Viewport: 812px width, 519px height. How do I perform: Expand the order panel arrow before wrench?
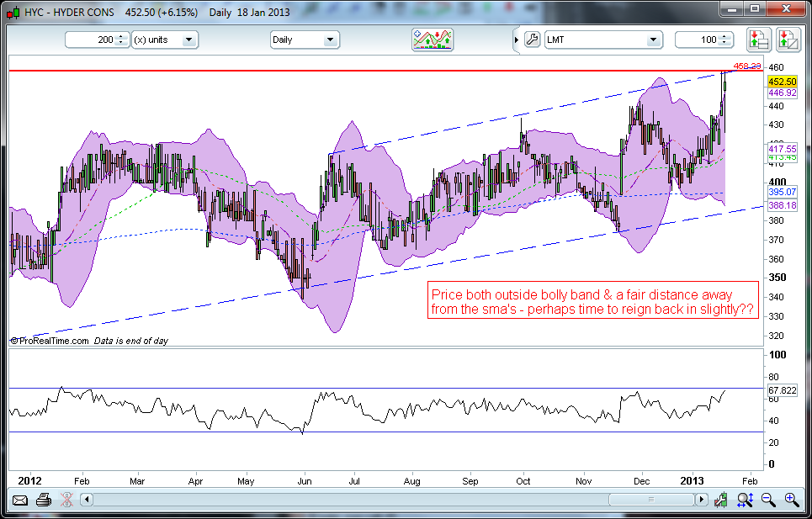pos(516,40)
